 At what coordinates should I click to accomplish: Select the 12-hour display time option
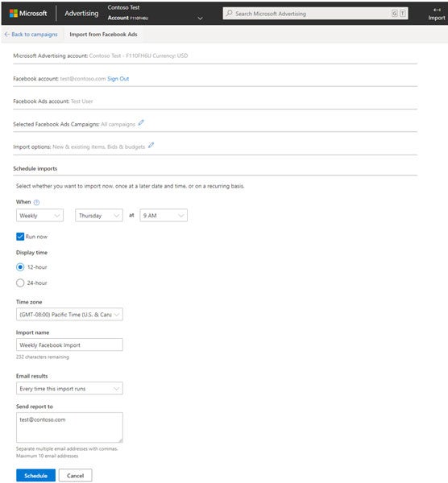(x=20, y=267)
